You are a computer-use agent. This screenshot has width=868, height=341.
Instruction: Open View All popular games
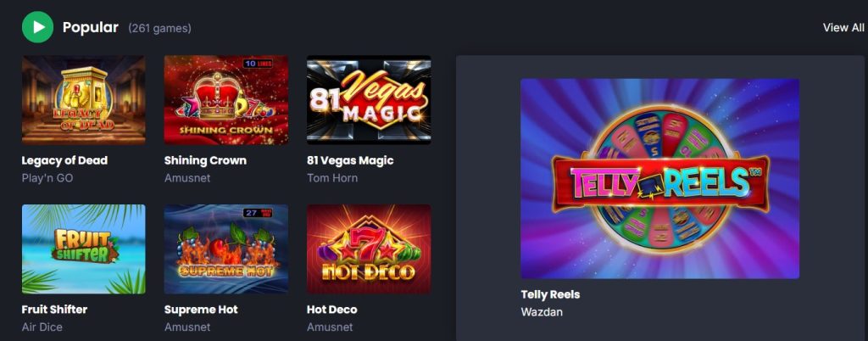[x=843, y=28]
